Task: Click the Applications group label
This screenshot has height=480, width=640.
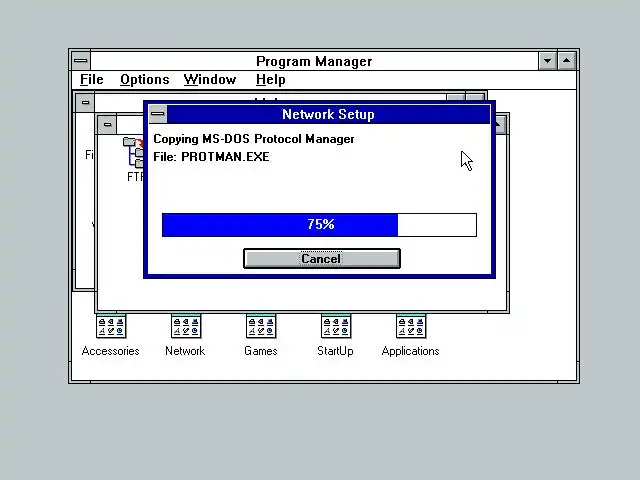Action: pyautogui.click(x=411, y=351)
